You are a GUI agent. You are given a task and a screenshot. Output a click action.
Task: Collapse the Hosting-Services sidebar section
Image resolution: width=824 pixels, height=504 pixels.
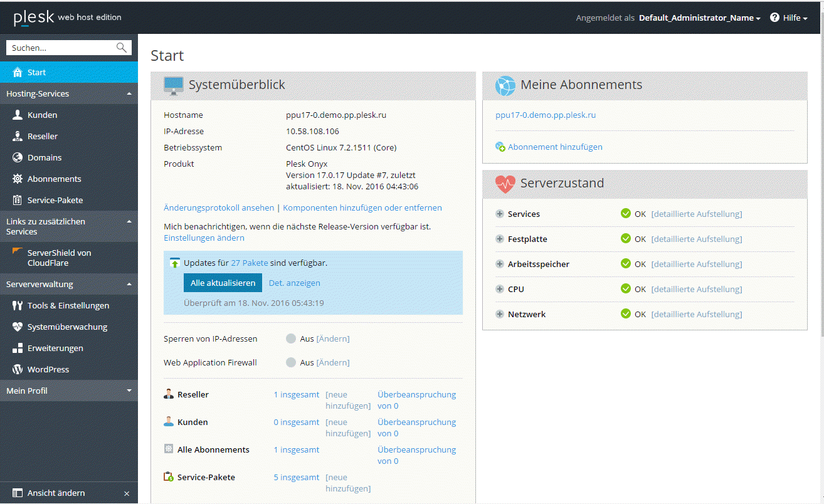click(x=129, y=93)
